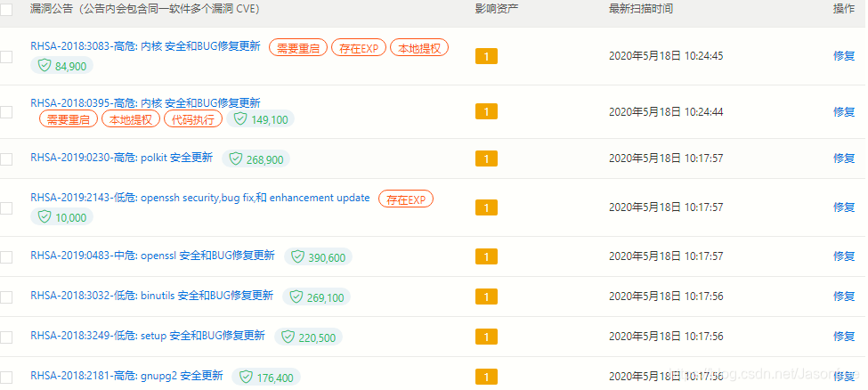Open RHSA-2018:3249 setup advisory link
Viewport: 868px width, 390px height.
148,336
